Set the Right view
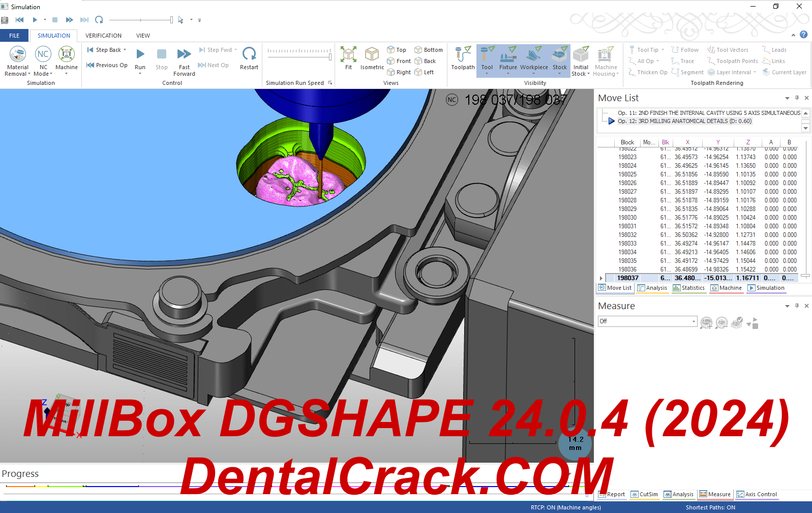Image resolution: width=812 pixels, height=513 pixels. click(399, 72)
